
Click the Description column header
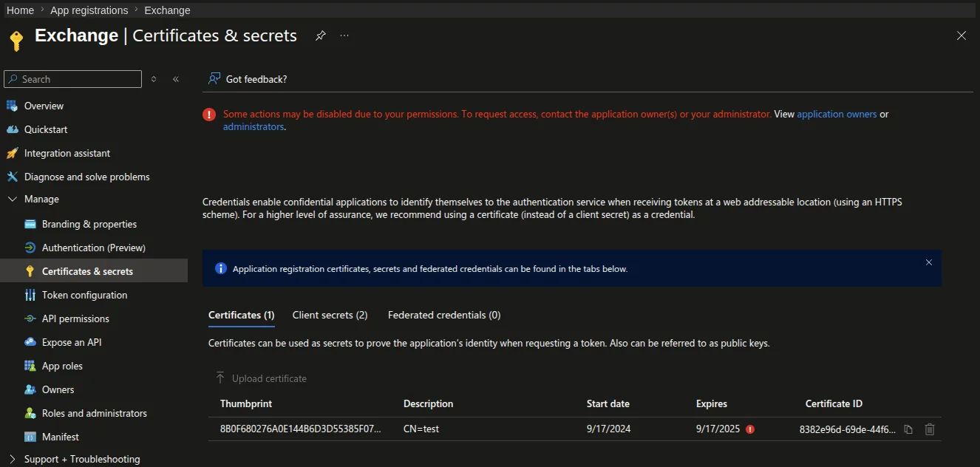click(429, 403)
